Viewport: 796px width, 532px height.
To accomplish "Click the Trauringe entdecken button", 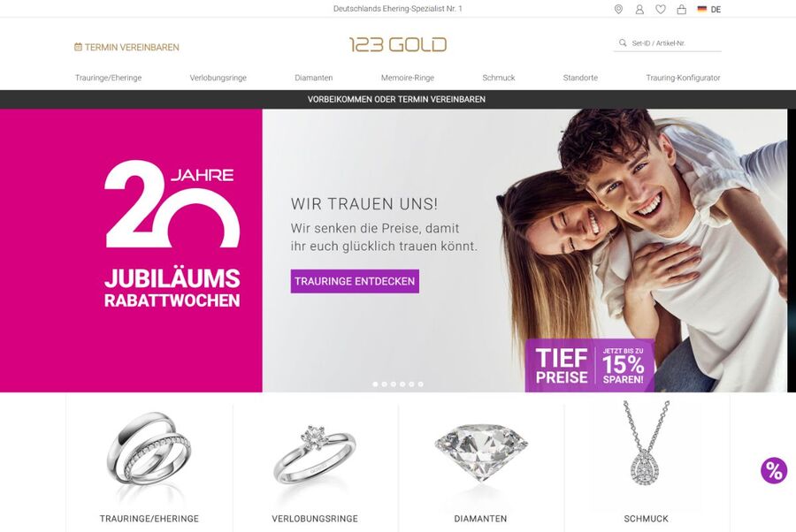I will [x=355, y=282].
